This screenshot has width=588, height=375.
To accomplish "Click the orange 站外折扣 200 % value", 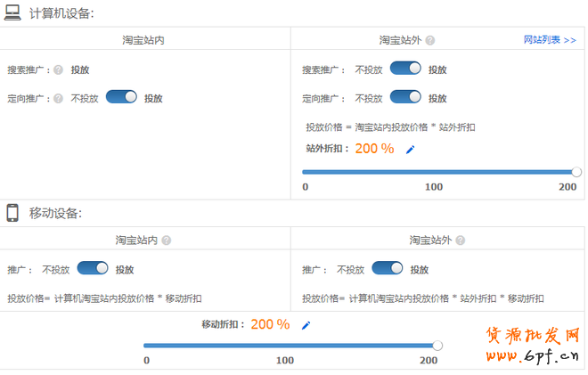I will tap(374, 149).
